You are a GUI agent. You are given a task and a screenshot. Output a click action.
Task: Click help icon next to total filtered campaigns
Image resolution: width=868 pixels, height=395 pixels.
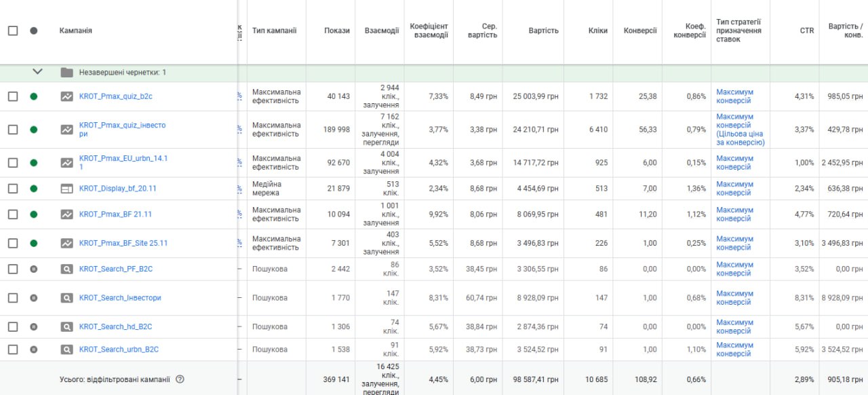click(180, 379)
